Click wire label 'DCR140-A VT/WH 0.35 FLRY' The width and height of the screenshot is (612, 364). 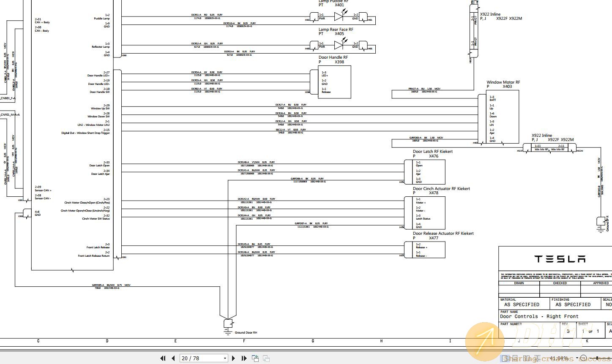click(256, 162)
